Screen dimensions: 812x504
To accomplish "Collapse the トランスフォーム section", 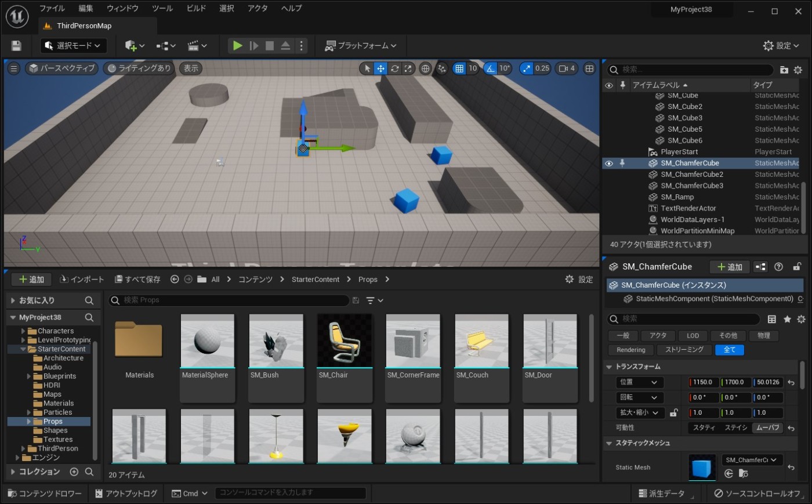I will [x=610, y=367].
